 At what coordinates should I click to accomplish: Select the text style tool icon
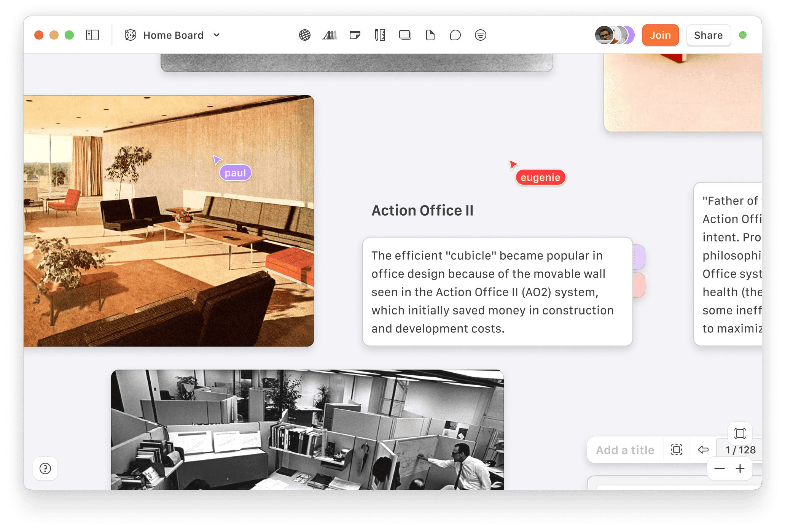(x=330, y=35)
